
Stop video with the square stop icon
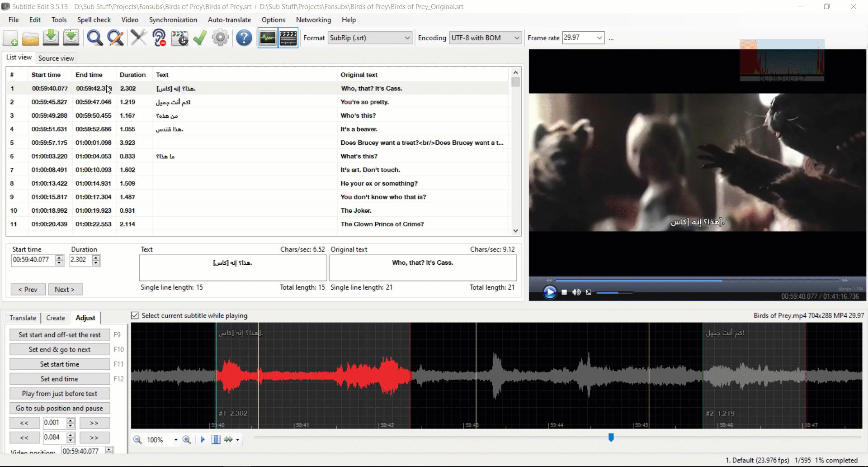(564, 292)
